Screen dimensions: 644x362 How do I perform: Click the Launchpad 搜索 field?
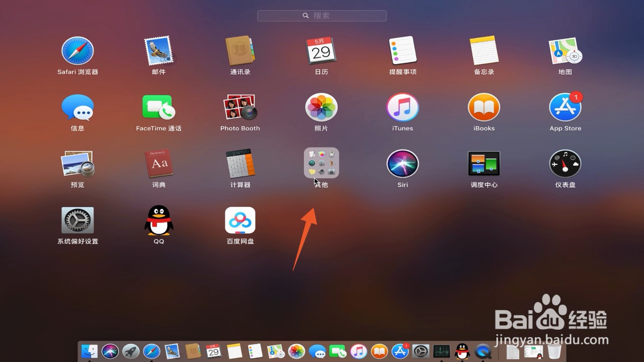point(322,16)
